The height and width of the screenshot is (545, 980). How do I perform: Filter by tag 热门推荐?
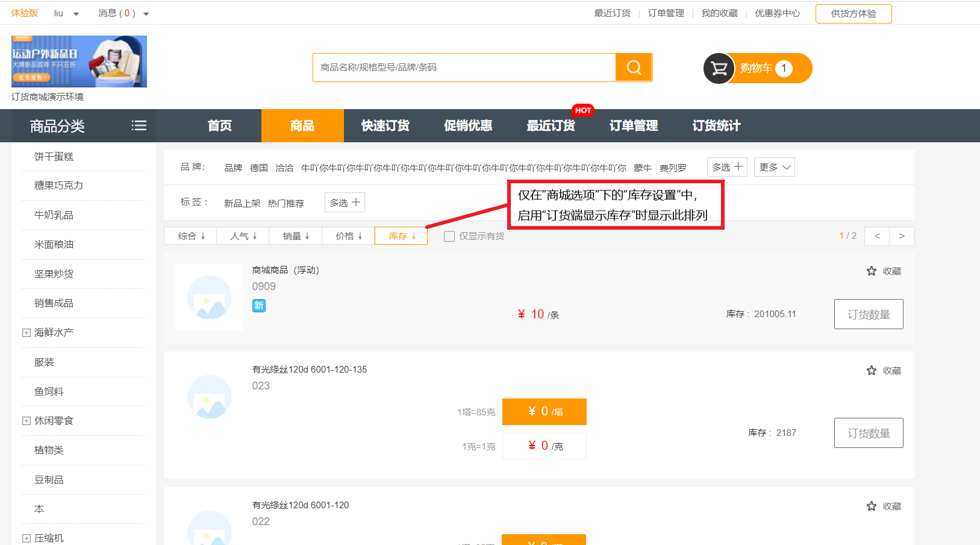pyautogui.click(x=286, y=203)
